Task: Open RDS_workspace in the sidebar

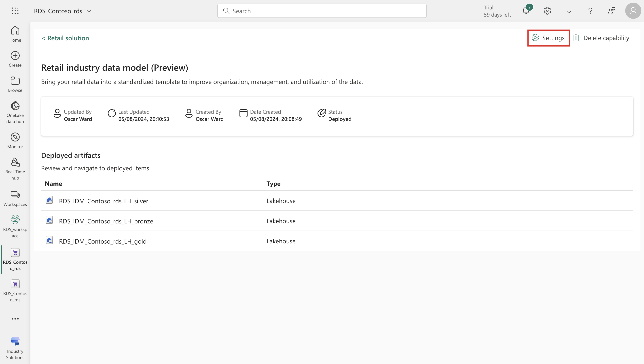Action: pos(15,227)
